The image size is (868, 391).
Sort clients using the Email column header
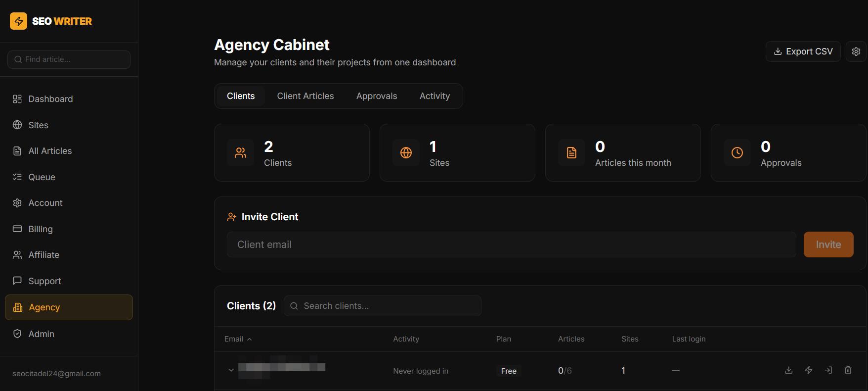click(238, 339)
